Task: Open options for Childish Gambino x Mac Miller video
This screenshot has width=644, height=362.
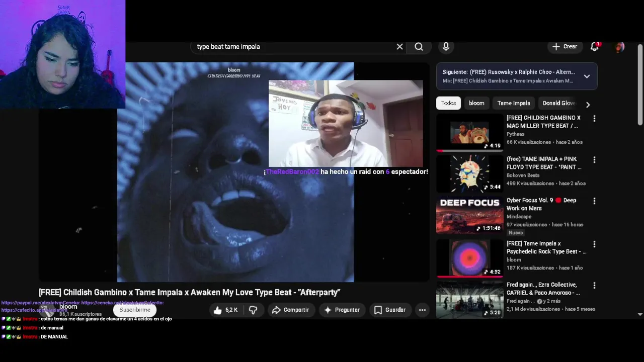Action: point(594,119)
